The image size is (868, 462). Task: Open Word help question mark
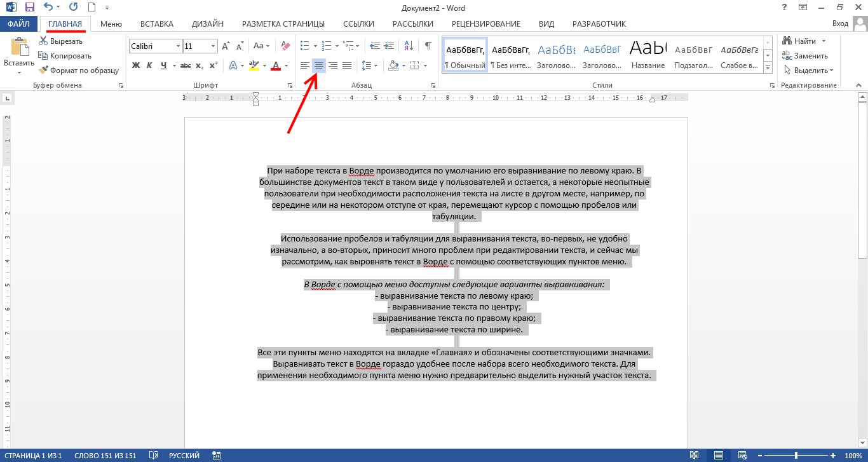click(785, 7)
